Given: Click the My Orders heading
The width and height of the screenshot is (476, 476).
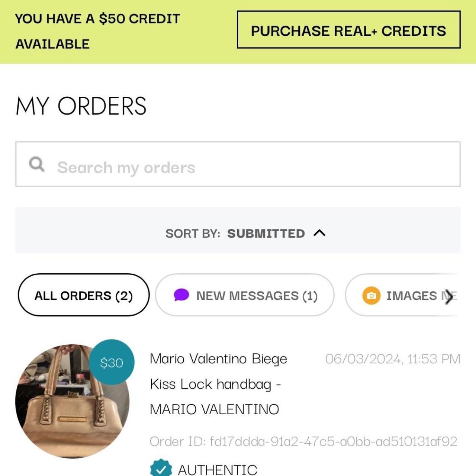Looking at the screenshot, I should (x=81, y=106).
